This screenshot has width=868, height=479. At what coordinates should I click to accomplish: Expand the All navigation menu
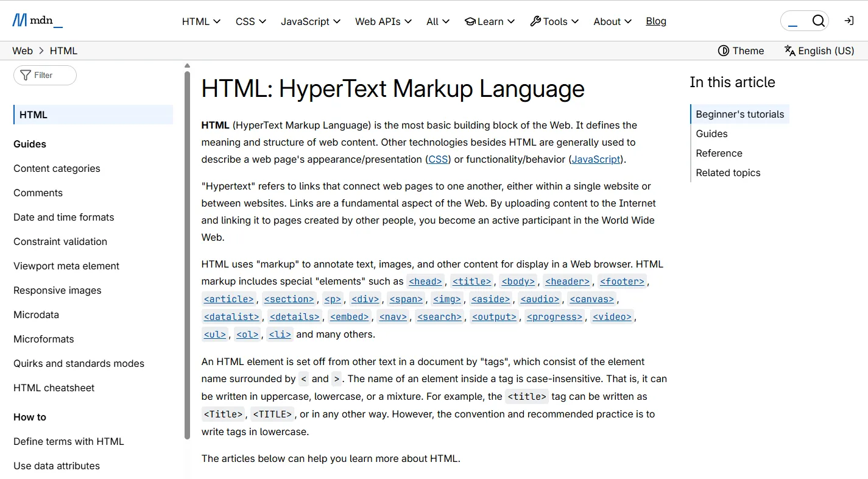tap(438, 21)
